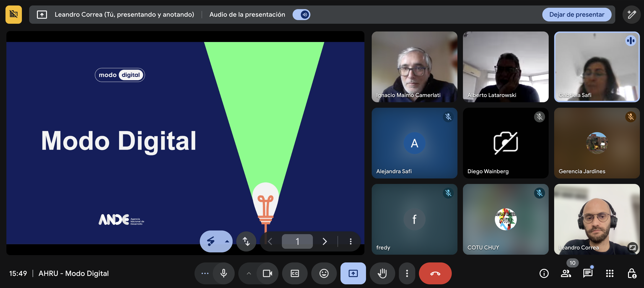Click the active present screen button

pyautogui.click(x=353, y=273)
